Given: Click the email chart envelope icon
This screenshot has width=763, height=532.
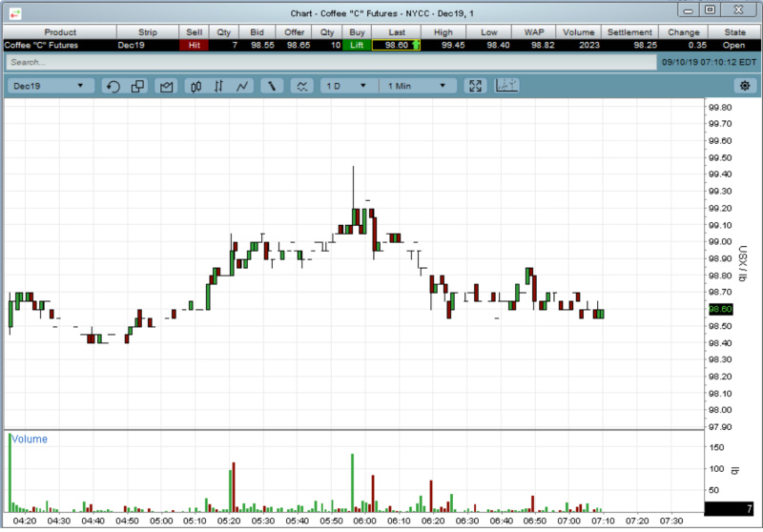Looking at the screenshot, I should tap(166, 86).
